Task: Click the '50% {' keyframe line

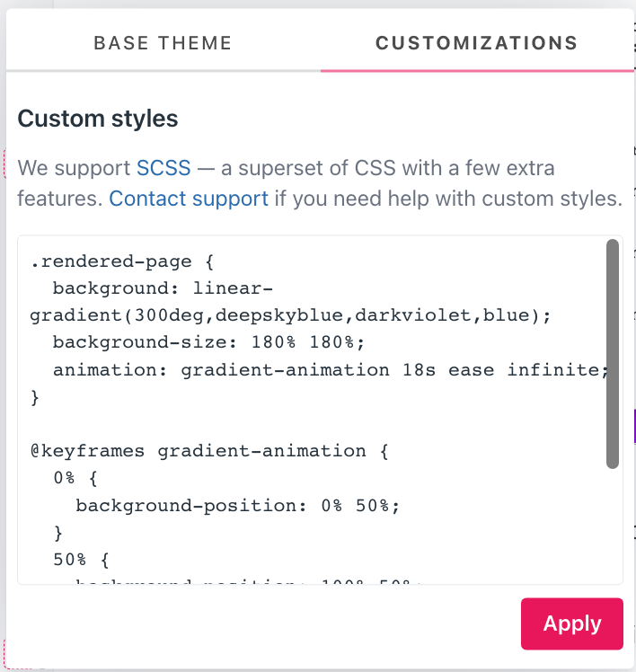Action: [x=80, y=559]
